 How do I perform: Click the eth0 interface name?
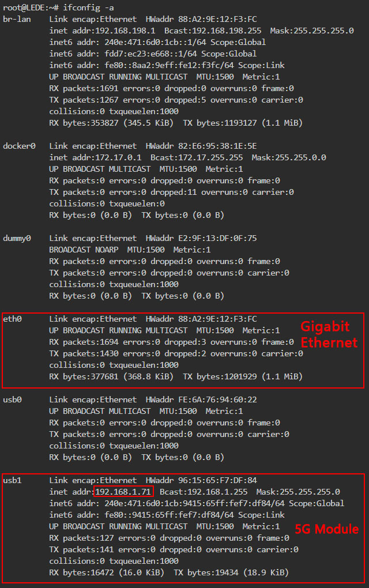[12, 319]
